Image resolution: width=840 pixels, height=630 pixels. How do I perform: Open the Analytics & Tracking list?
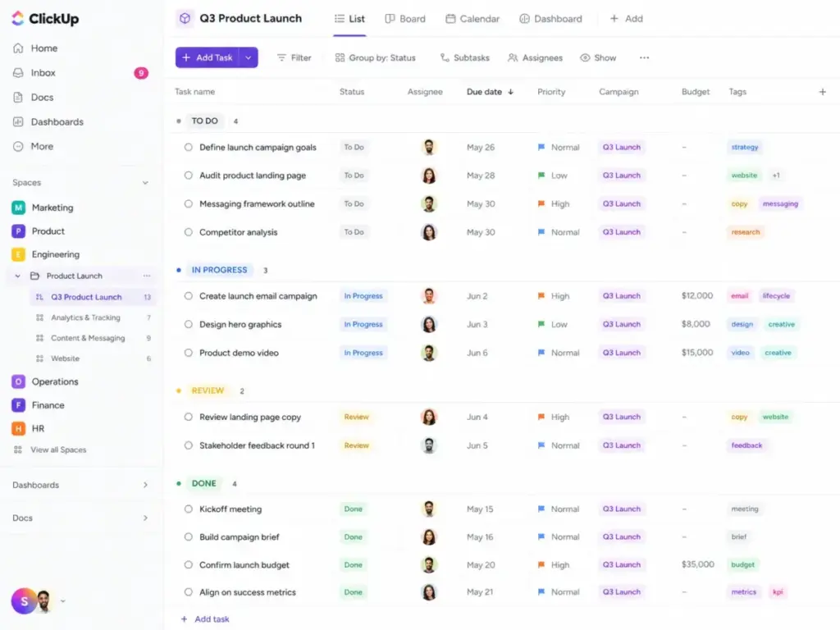coord(85,317)
